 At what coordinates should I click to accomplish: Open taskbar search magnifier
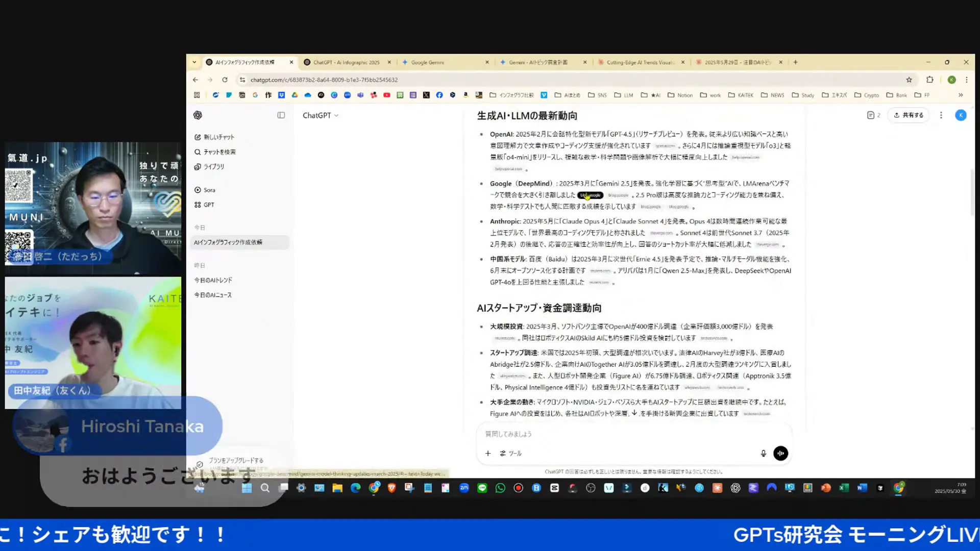[x=265, y=488]
